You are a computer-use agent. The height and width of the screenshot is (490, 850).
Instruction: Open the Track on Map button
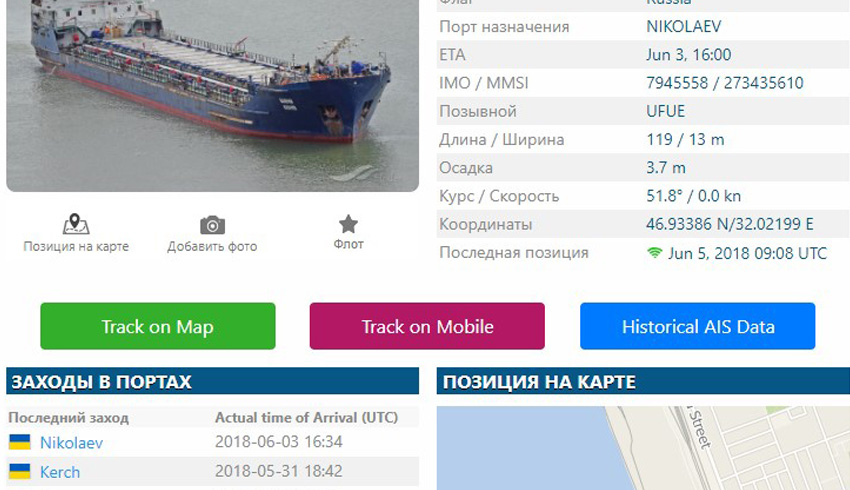[x=158, y=326]
